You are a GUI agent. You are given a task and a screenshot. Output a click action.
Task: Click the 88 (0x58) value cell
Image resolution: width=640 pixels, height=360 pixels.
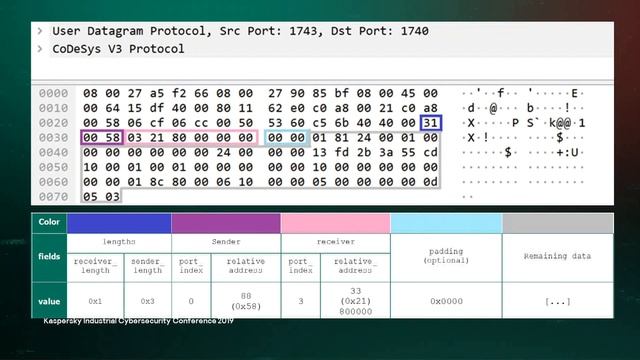point(246,301)
